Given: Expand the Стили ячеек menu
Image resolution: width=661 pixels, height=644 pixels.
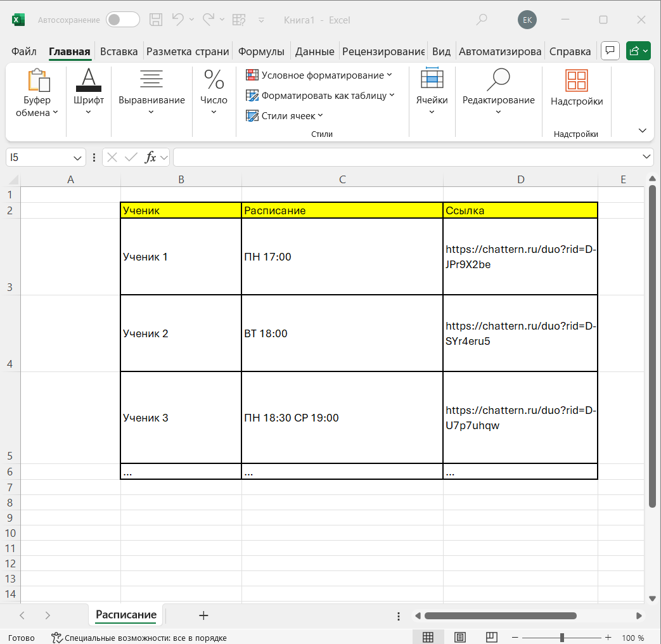Looking at the screenshot, I should click(x=284, y=115).
